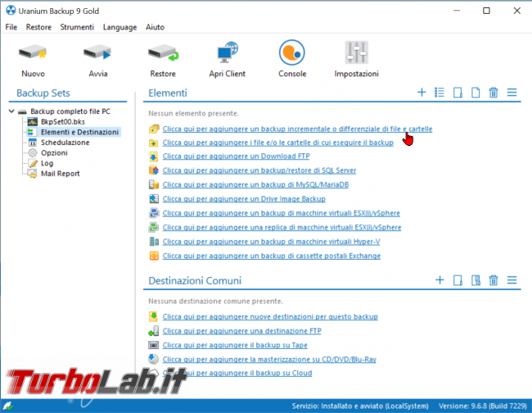
Task: Click the trash icon in the Elementi header
Action: point(494,93)
